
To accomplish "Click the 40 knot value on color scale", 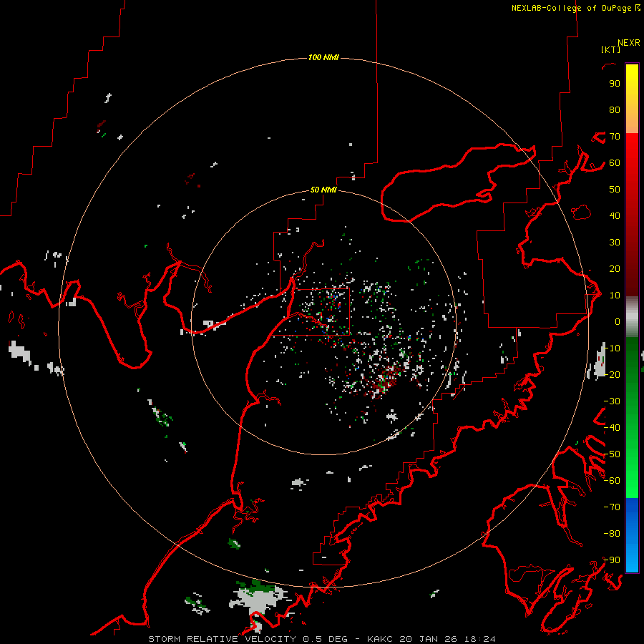I will pyautogui.click(x=615, y=215).
